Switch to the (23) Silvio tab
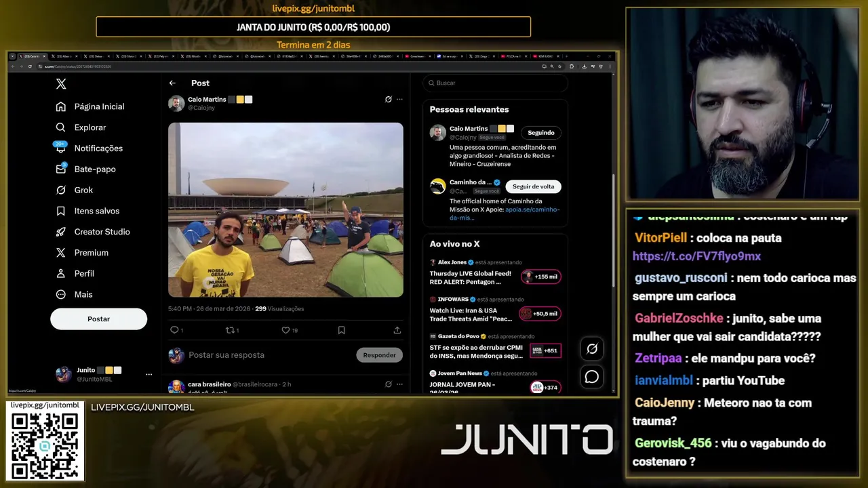 coord(130,56)
